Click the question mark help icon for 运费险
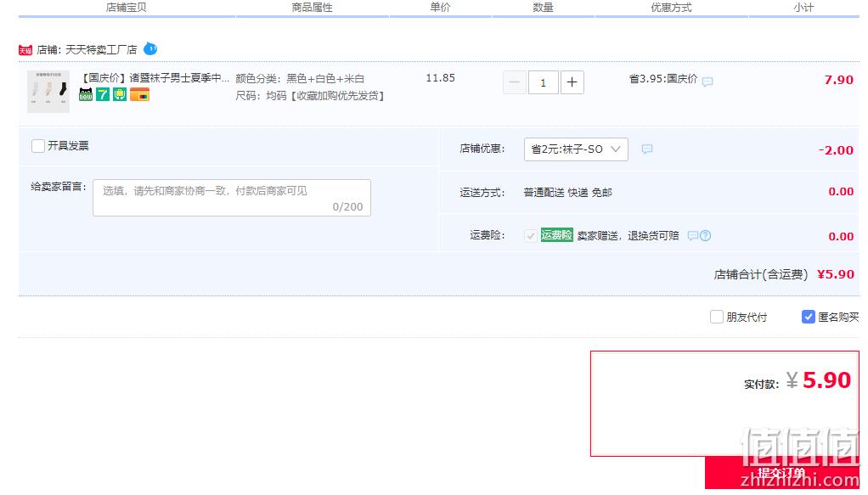This screenshot has height=495, width=868. [x=705, y=236]
